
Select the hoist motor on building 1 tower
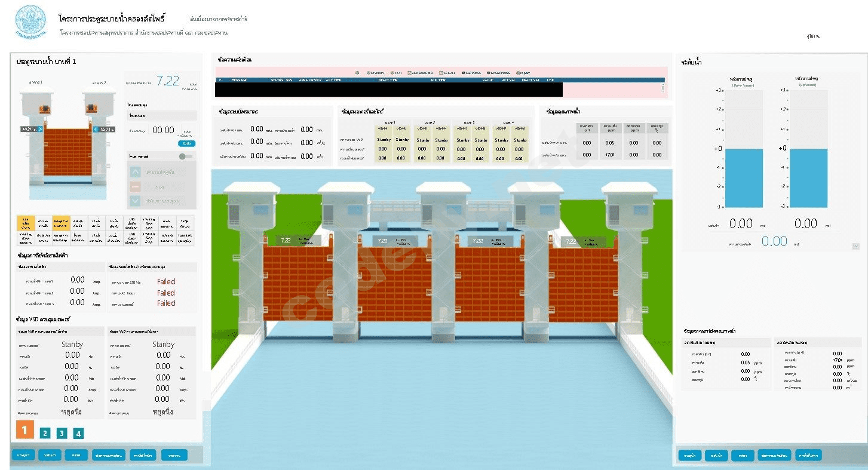point(44,109)
